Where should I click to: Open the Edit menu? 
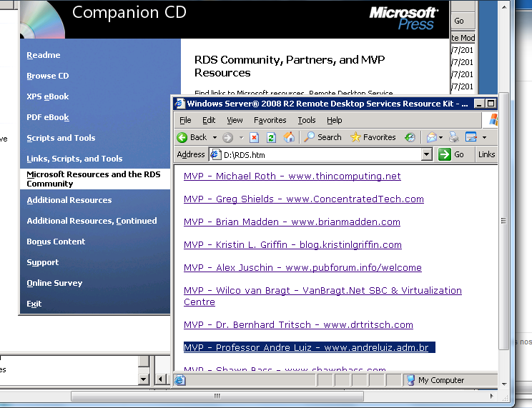[x=209, y=120]
